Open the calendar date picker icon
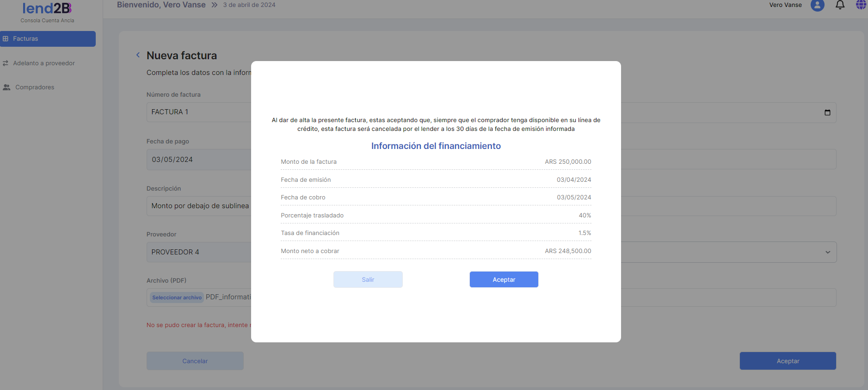This screenshot has width=868, height=390. point(827,112)
